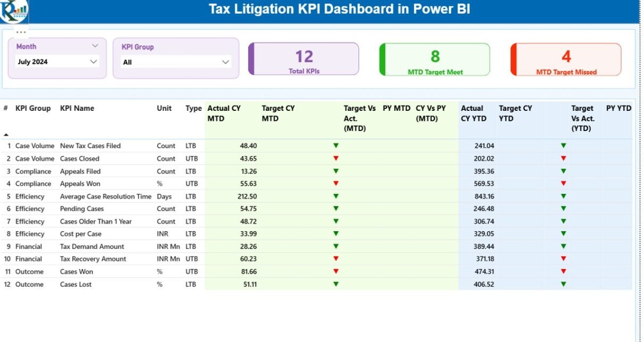644x342 pixels.
Task: Click the sort ascending arrow under # column
Action: [6, 135]
